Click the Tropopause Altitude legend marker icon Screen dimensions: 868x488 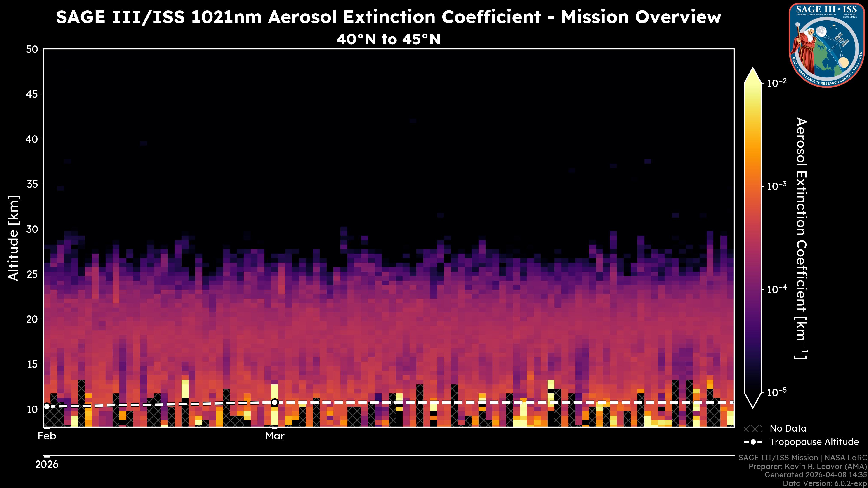[753, 442]
